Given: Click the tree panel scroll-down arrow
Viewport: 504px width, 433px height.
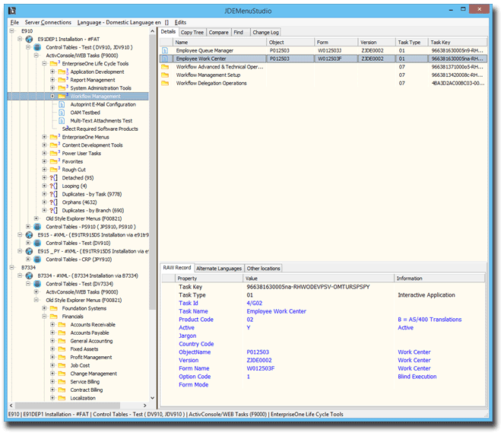Looking at the screenshot, I should [x=152, y=398].
